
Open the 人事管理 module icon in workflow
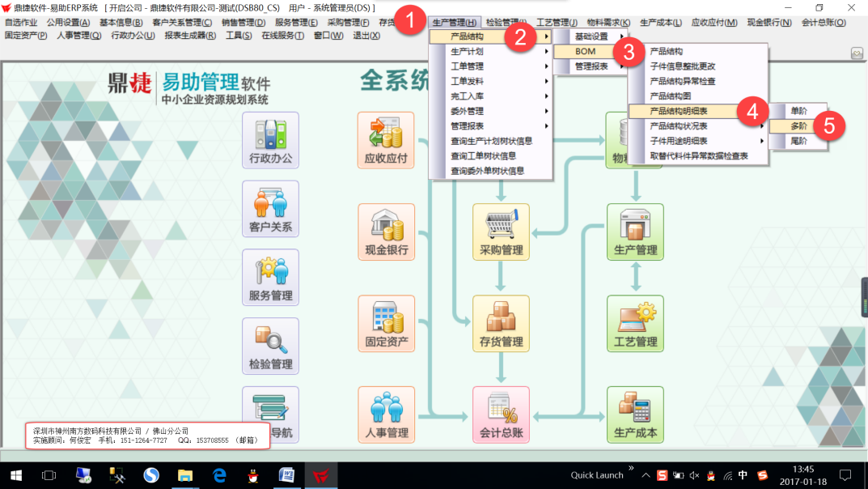click(x=386, y=415)
